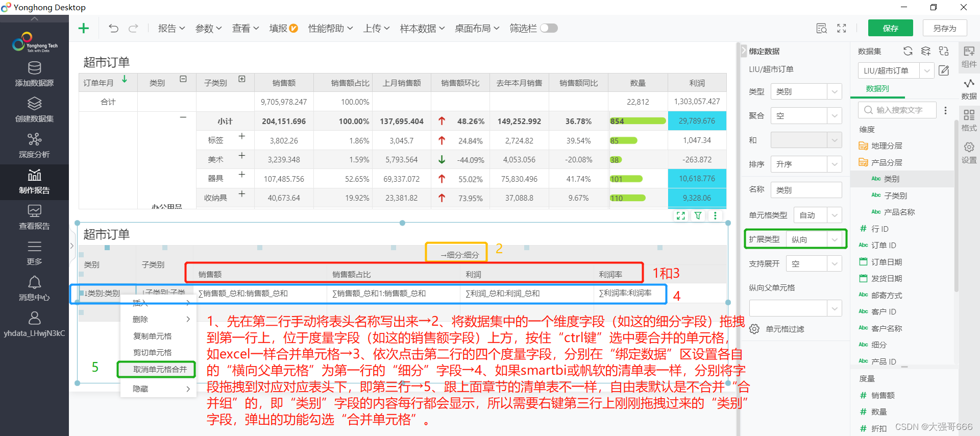Collapse the 绑定数据 panel arrow
Image resolution: width=980 pixels, height=436 pixels.
pyautogui.click(x=743, y=51)
